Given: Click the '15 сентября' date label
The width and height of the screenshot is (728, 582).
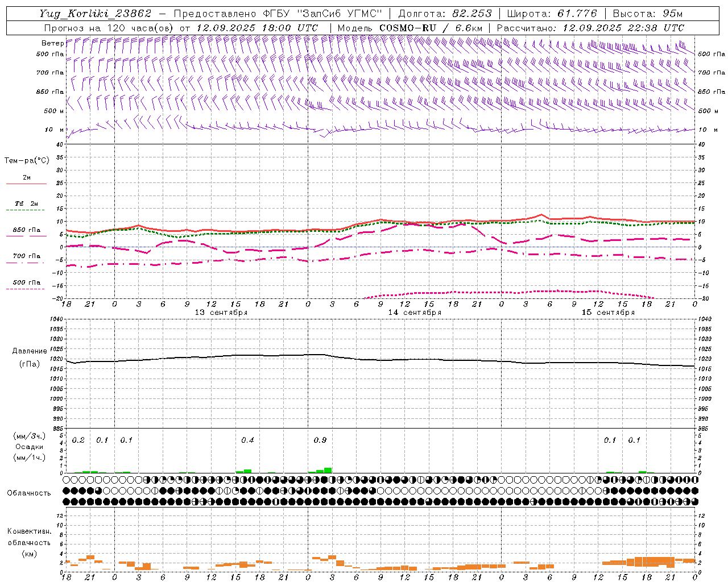Looking at the screenshot, I should (x=608, y=313).
